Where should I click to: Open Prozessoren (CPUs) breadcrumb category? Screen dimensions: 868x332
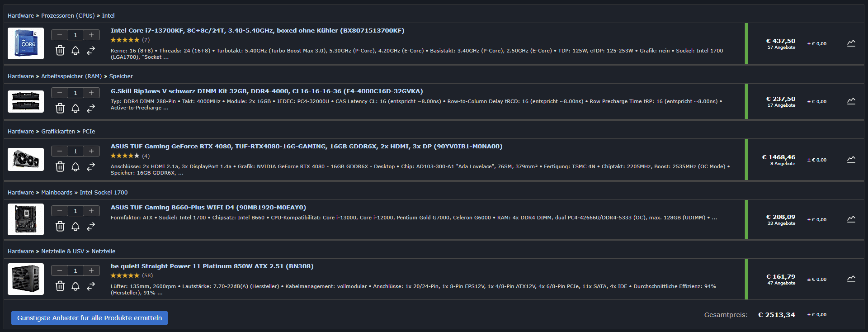[x=68, y=15]
